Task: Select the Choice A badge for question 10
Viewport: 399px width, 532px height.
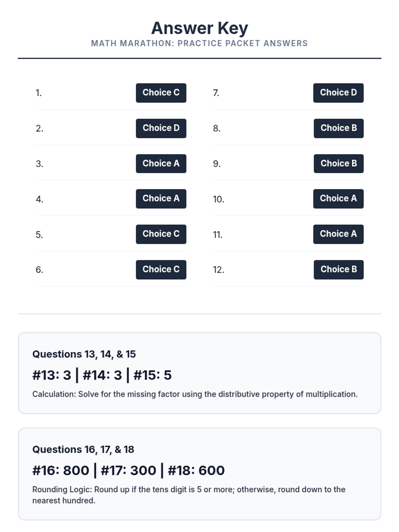Action: pyautogui.click(x=338, y=199)
